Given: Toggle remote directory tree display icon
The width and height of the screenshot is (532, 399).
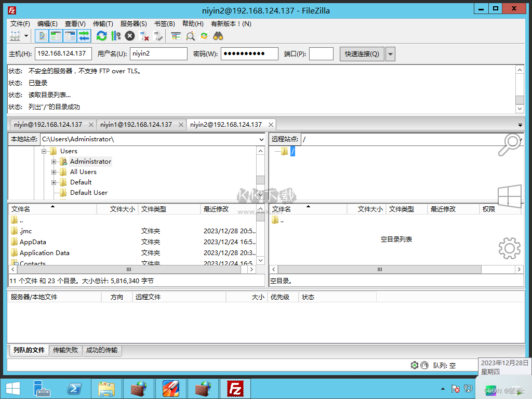Looking at the screenshot, I should point(70,36).
